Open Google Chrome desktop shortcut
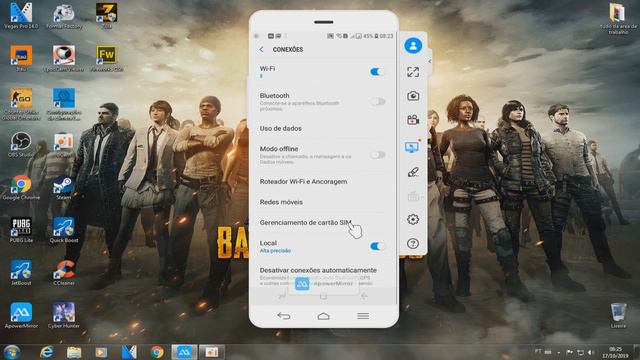This screenshot has width=640, height=360. click(21, 188)
